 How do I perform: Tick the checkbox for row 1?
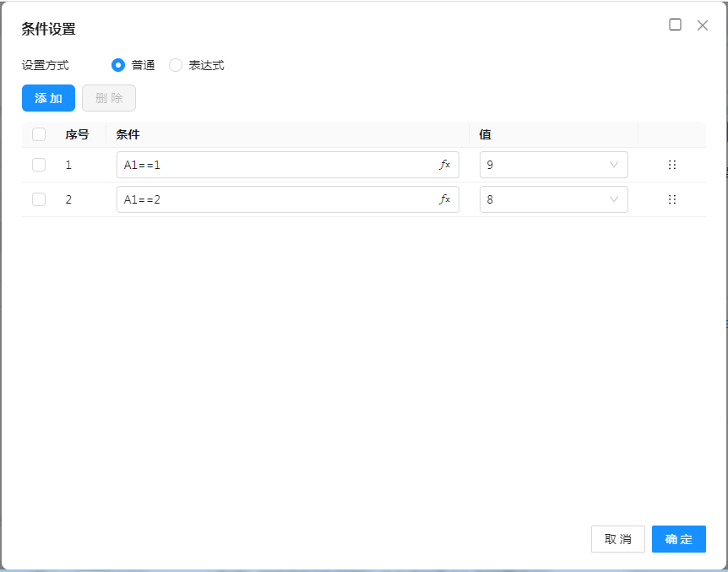(39, 165)
